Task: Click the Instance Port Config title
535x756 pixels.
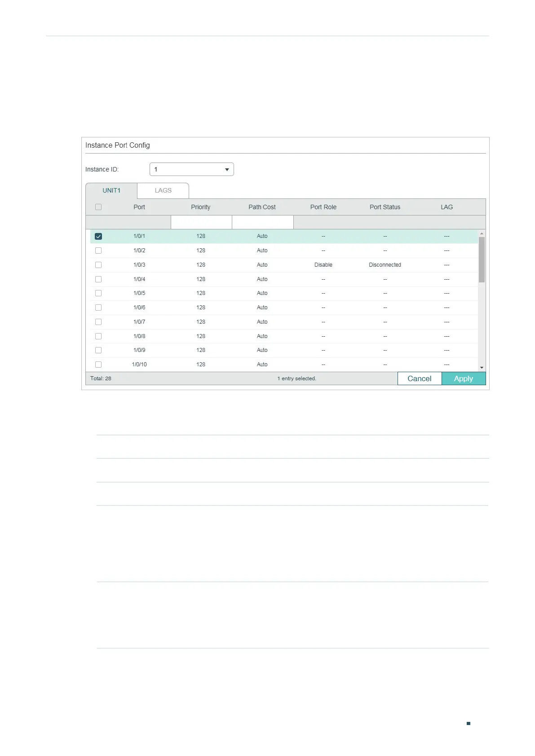Action: [x=118, y=145]
